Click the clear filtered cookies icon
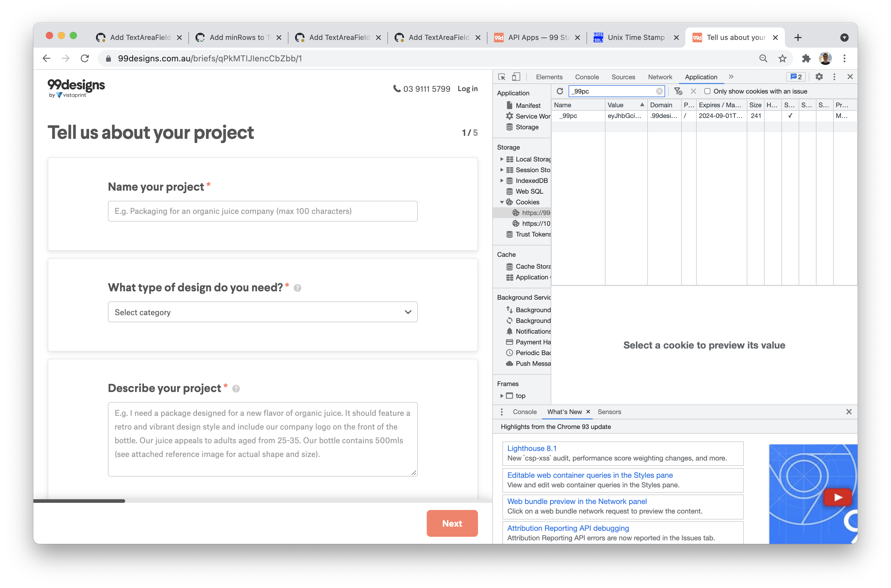 678,91
